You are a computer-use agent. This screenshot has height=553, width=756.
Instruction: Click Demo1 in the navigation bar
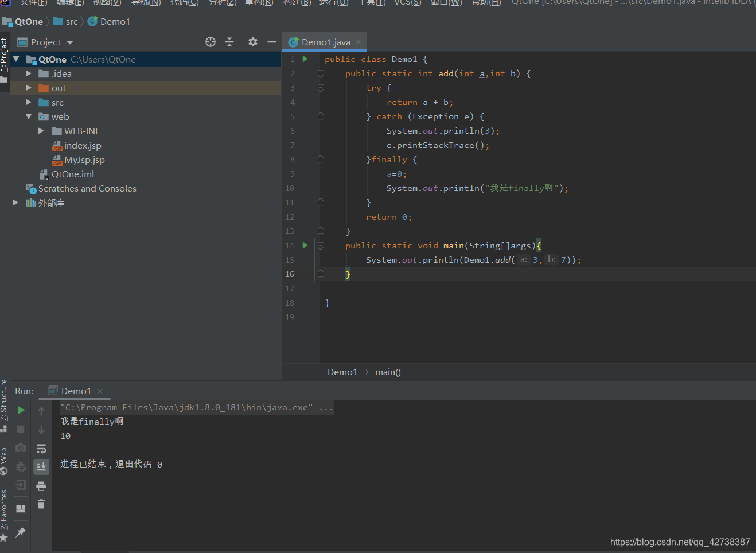(x=115, y=21)
